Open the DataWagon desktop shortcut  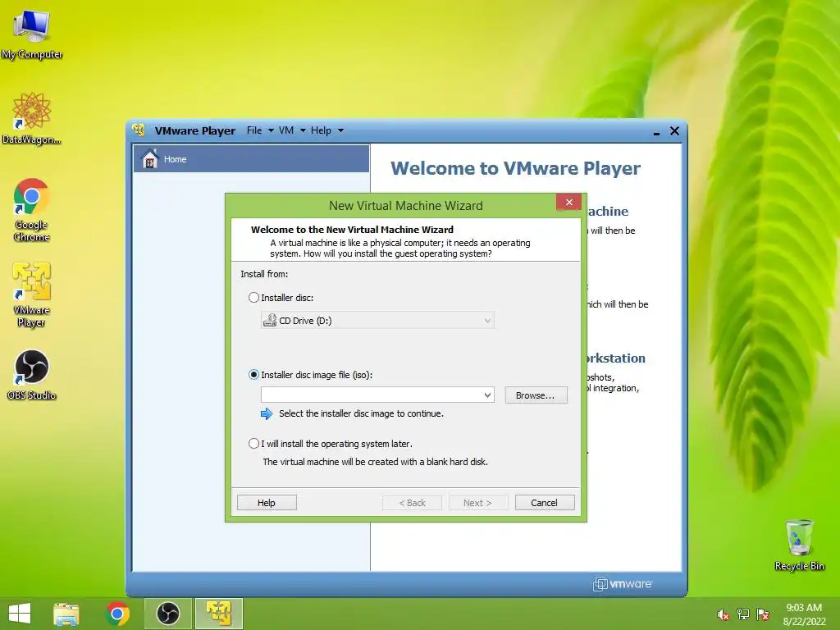(x=32, y=118)
